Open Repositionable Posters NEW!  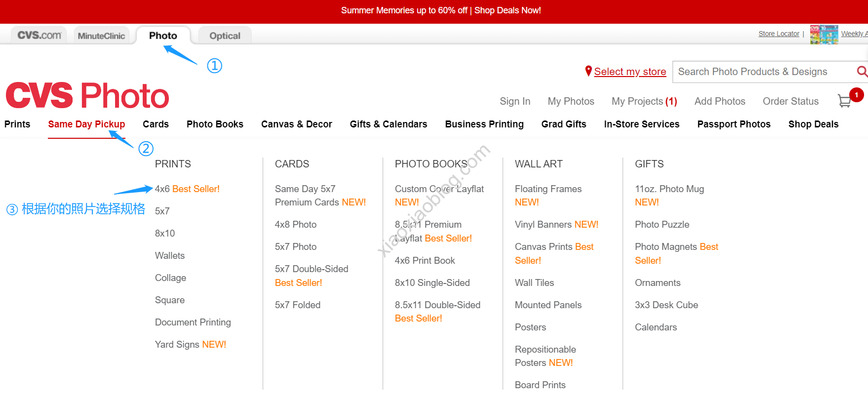point(546,356)
